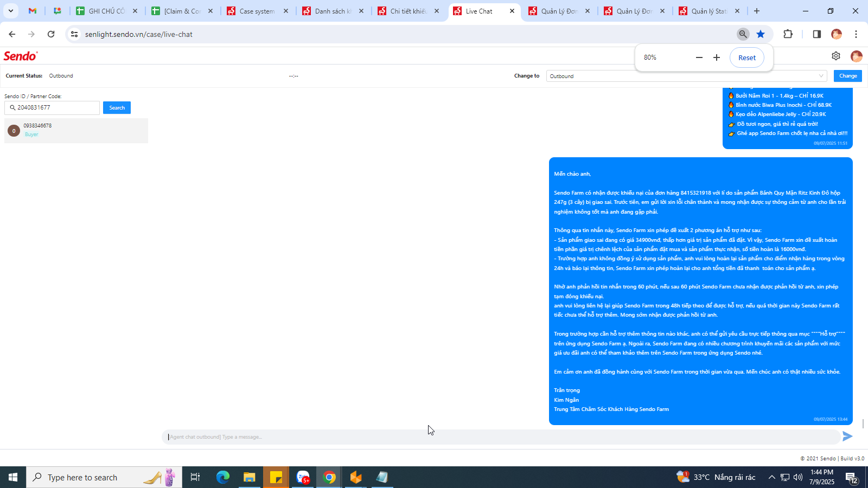
Task: Reset zoom level to default
Action: (x=747, y=57)
